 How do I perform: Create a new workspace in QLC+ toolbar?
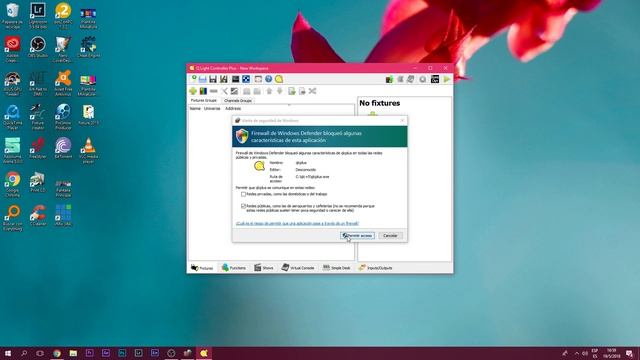tap(193, 79)
